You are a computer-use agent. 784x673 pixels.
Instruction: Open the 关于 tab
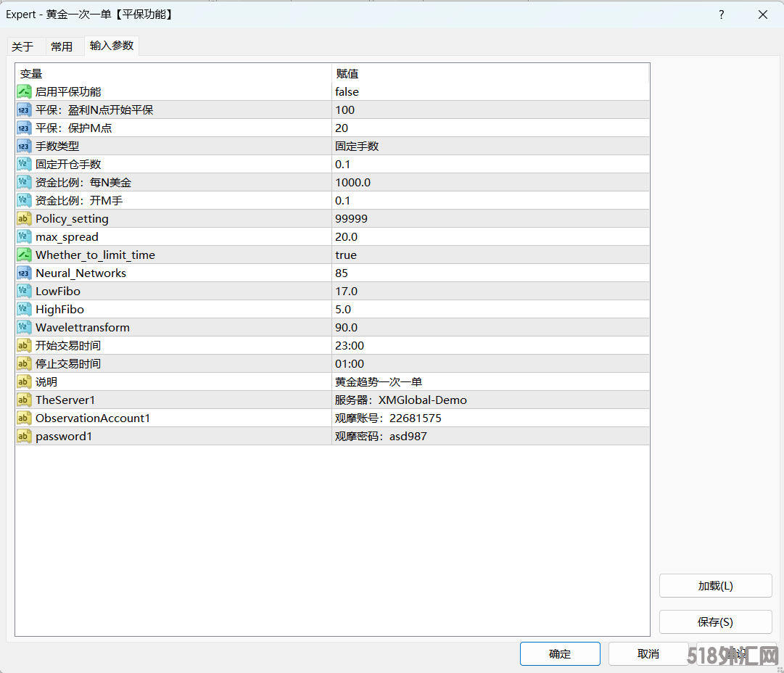point(22,46)
